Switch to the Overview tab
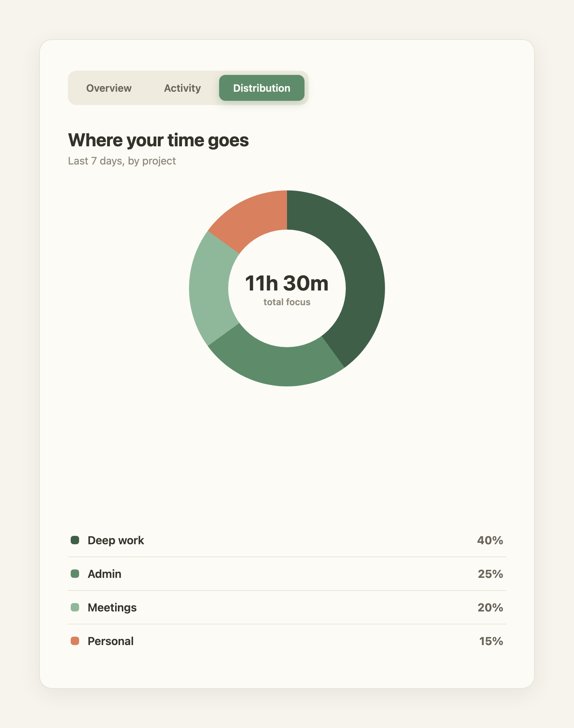Viewport: 574px width, 728px height. [109, 88]
